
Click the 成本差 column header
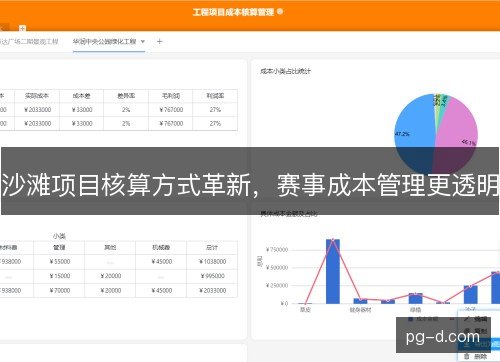[x=82, y=96]
